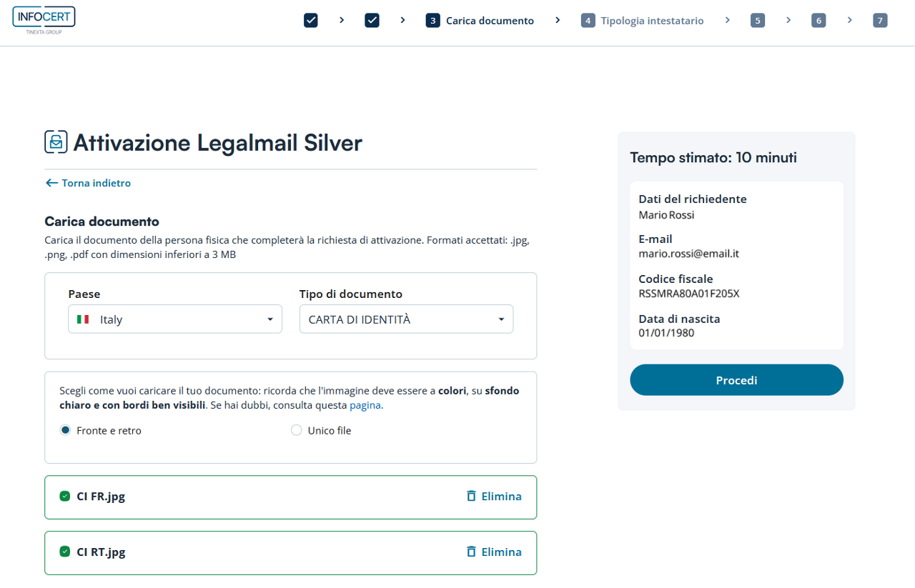Screen dimensions: 915x588
Task: Expand the Tipo di documento dropdown
Action: click(406, 319)
